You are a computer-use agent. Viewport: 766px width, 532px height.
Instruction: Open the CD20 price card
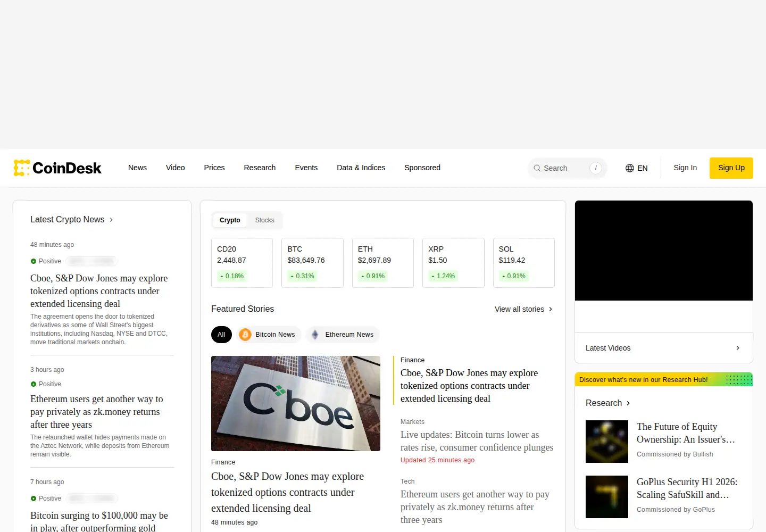(242, 263)
